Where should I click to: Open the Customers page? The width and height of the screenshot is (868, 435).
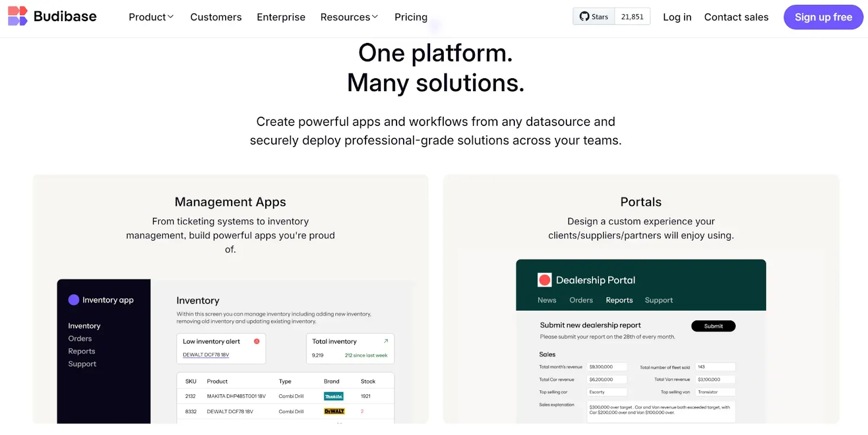pos(216,17)
